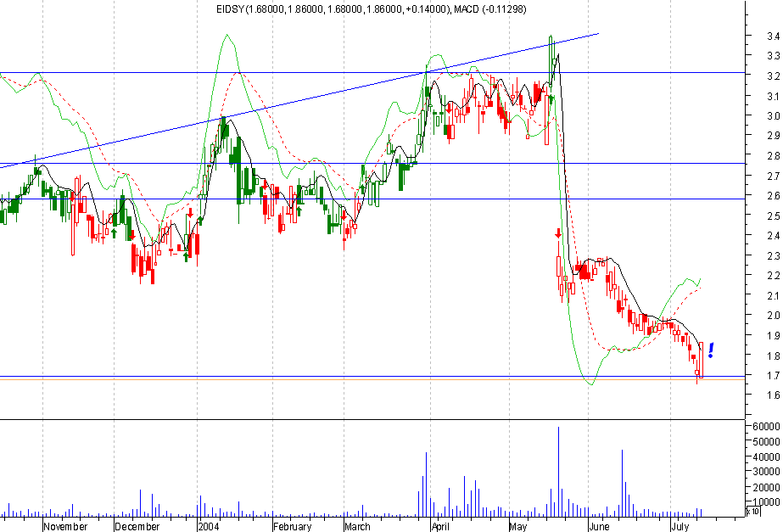Image resolution: width=783 pixels, height=532 pixels.
Task: Click the 2004 year label on the date axis
Action: pos(208,527)
